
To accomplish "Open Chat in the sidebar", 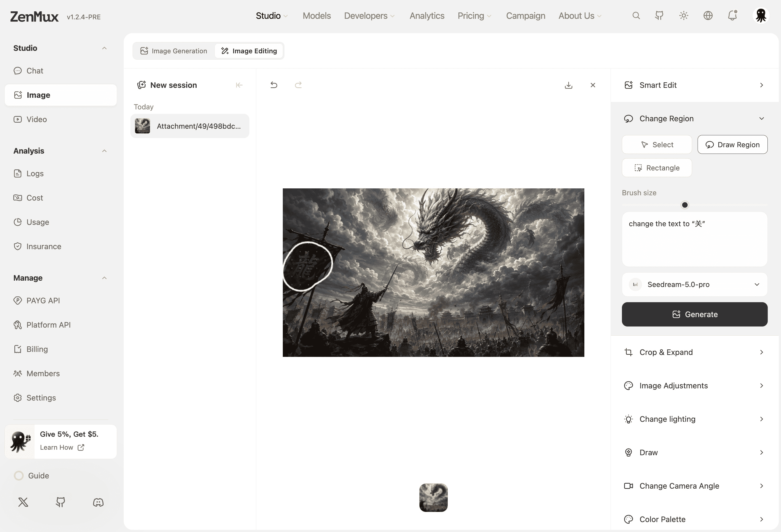I will tap(60, 71).
